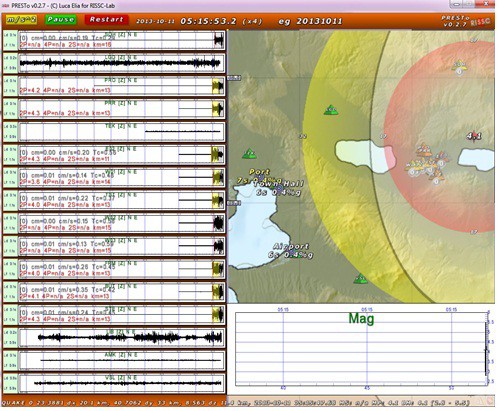Click the 4.1 epicenter marker on map
Viewport: 499px width, 411px height.
pos(474,136)
